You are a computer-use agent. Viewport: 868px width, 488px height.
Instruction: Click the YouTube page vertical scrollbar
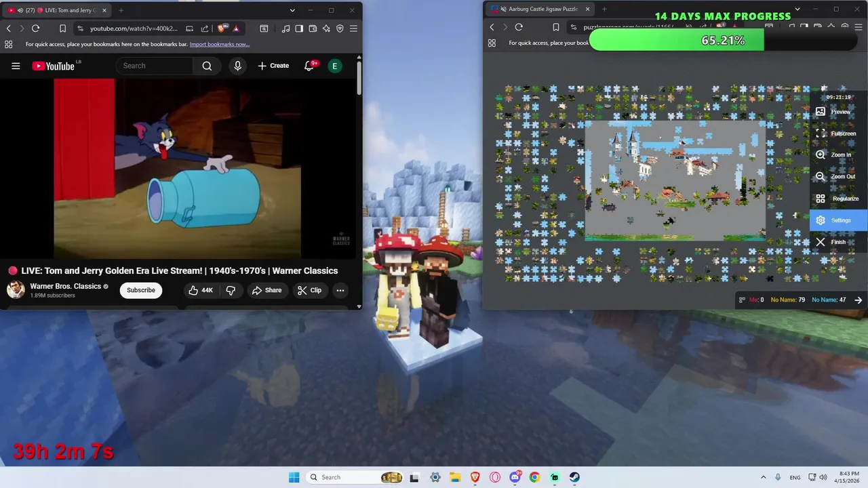coord(359,78)
